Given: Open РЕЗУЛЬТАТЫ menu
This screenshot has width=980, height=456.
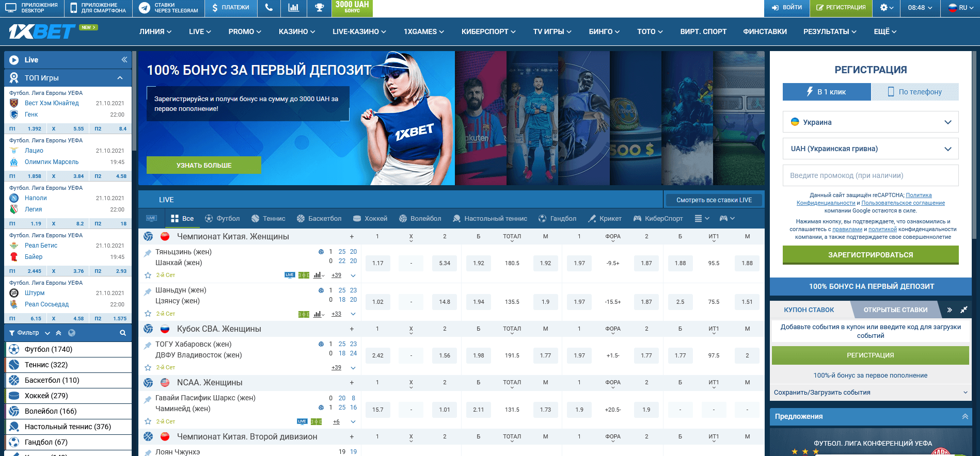Looking at the screenshot, I should [x=830, y=31].
